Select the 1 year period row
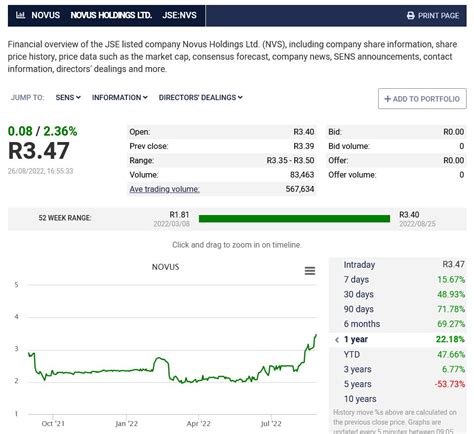The width and height of the screenshot is (474, 434). tap(397, 339)
